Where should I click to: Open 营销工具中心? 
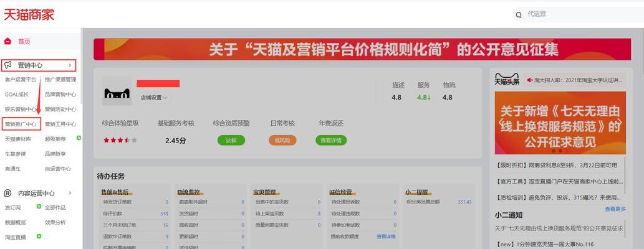60,124
